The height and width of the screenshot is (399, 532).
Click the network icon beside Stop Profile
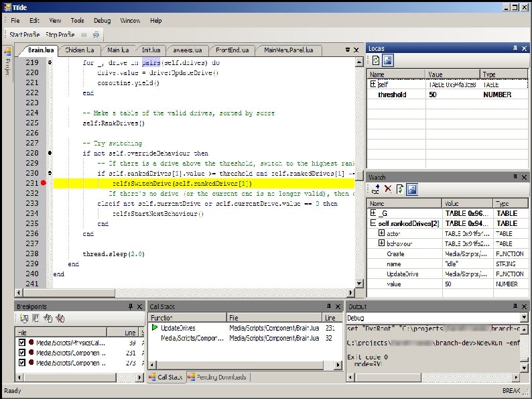pos(96,34)
